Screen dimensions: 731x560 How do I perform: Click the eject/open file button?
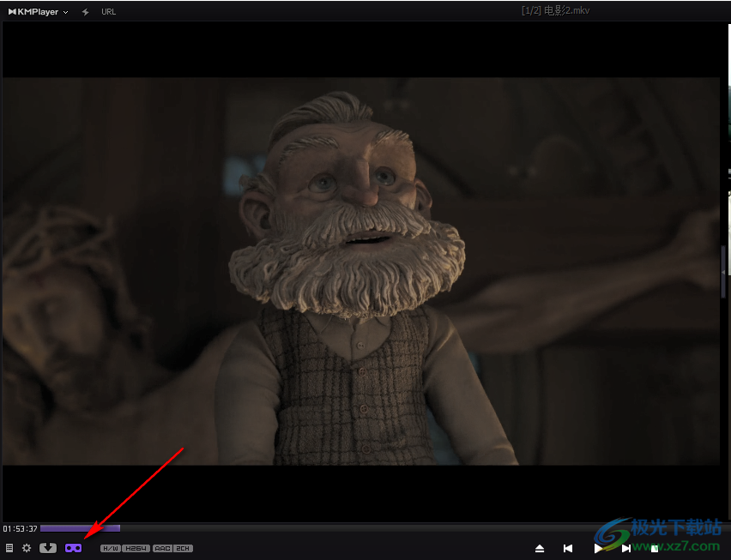[x=540, y=548]
